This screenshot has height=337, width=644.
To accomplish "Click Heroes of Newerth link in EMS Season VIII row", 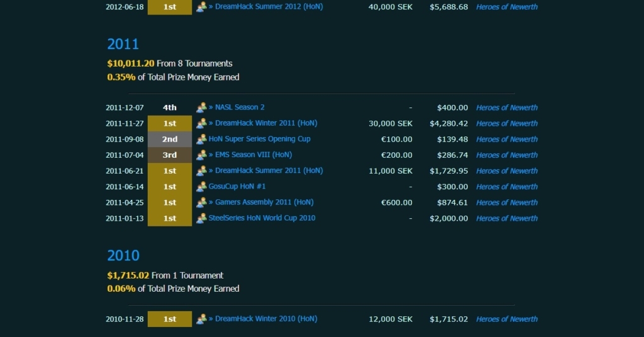I will pyautogui.click(x=507, y=155).
